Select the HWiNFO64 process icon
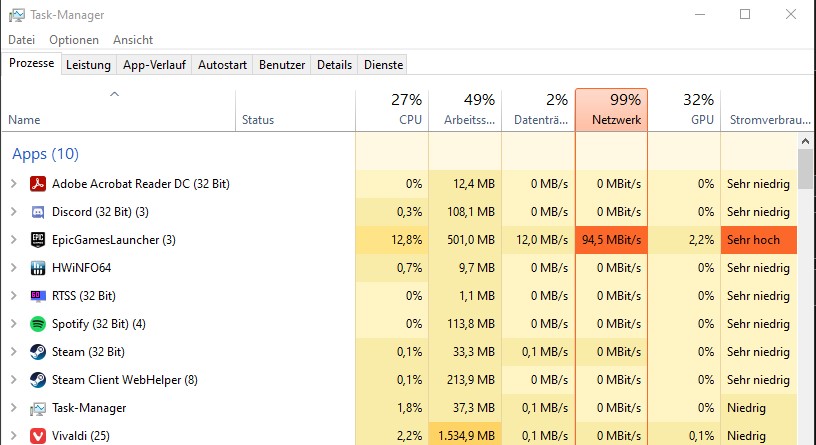Image resolution: width=816 pixels, height=445 pixels. point(37,268)
